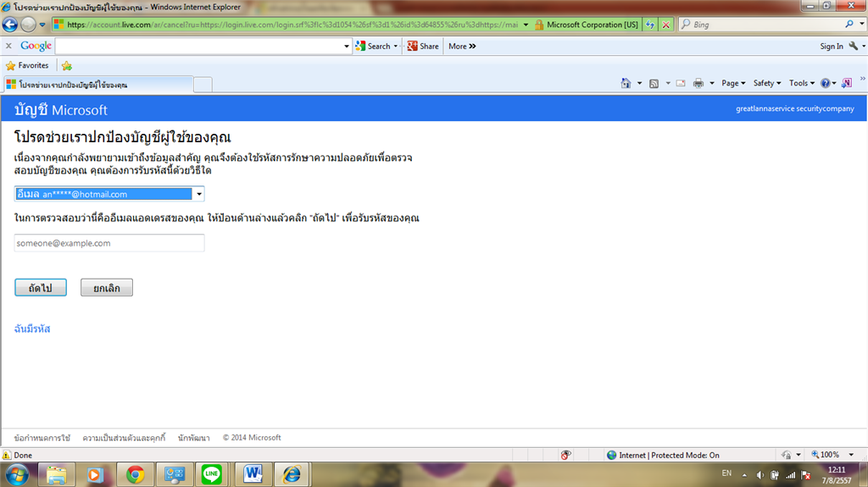Expand the Print options dropdown arrow
The width and height of the screenshot is (868, 487).
click(712, 84)
